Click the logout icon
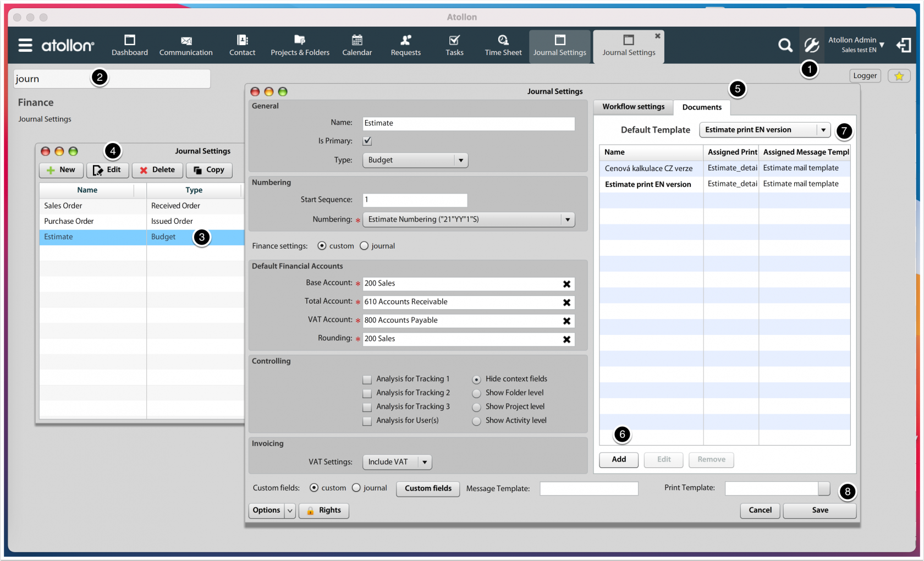 click(904, 45)
